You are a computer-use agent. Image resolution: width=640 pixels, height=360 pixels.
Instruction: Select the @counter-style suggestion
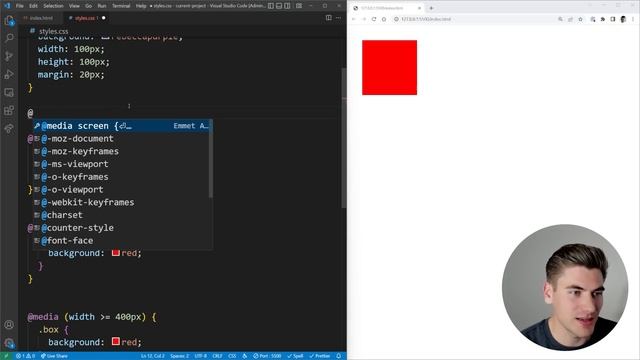click(122, 228)
